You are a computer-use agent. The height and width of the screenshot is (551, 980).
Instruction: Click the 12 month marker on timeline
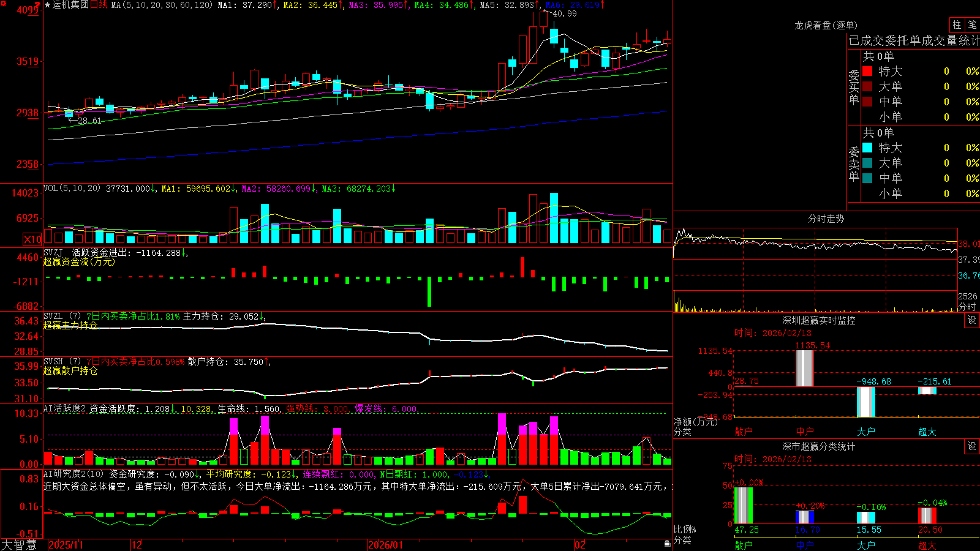(137, 545)
